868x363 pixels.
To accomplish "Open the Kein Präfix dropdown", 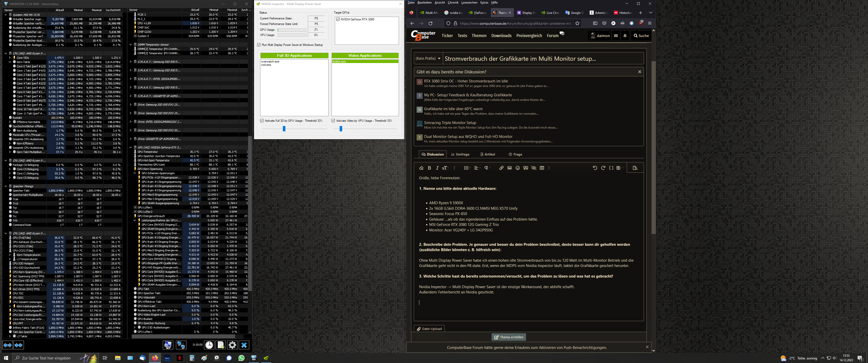I will point(428,58).
